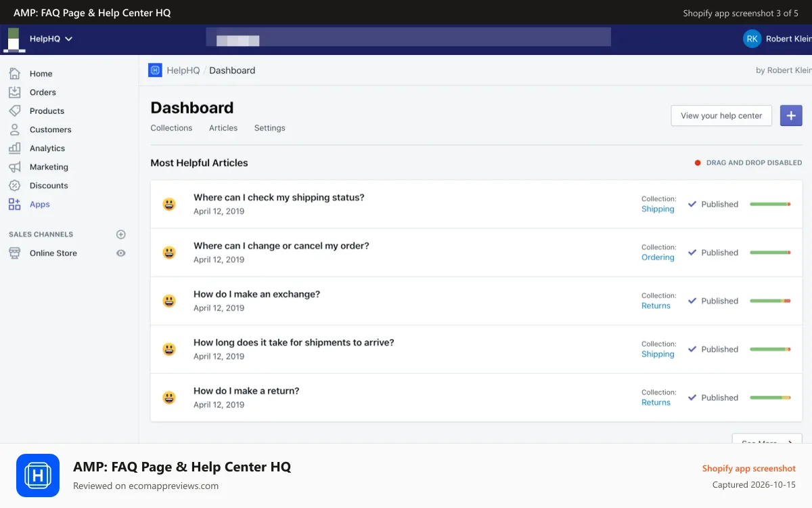Open the Returns collection link for make an exchange
The width and height of the screenshot is (812, 508).
coord(656,305)
